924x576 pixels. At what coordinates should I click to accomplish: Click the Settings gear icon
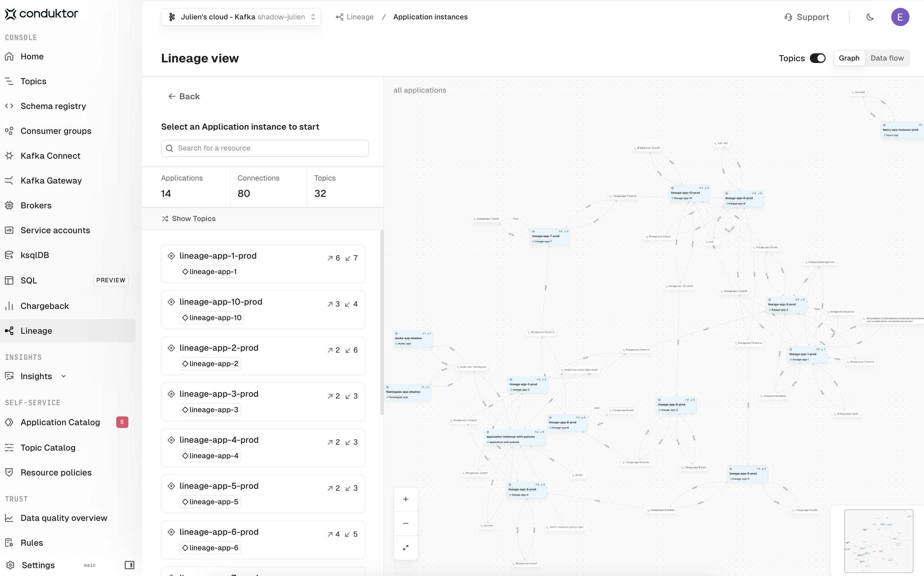10,565
